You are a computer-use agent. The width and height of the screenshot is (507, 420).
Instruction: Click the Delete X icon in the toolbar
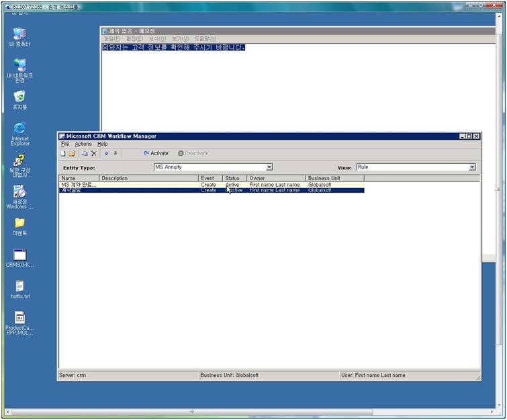tap(94, 153)
